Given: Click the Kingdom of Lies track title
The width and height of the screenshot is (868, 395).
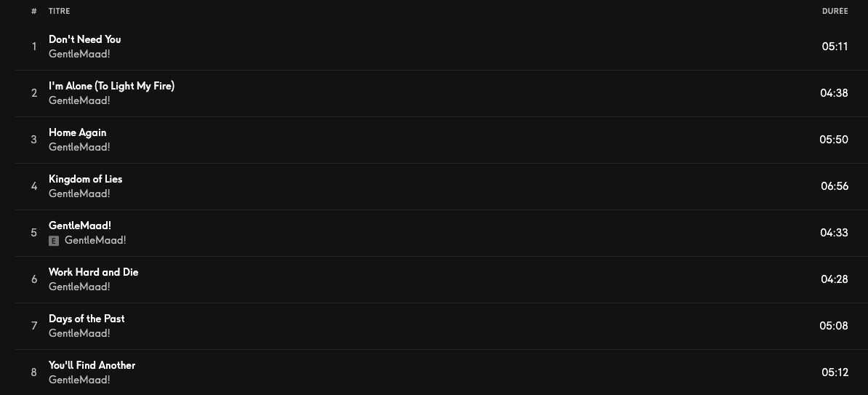Looking at the screenshot, I should pos(85,179).
